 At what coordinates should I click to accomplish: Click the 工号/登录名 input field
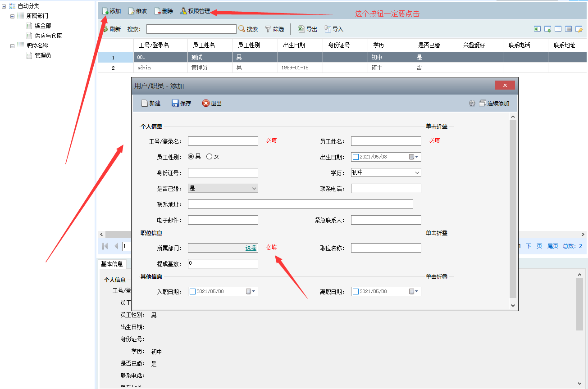(223, 141)
